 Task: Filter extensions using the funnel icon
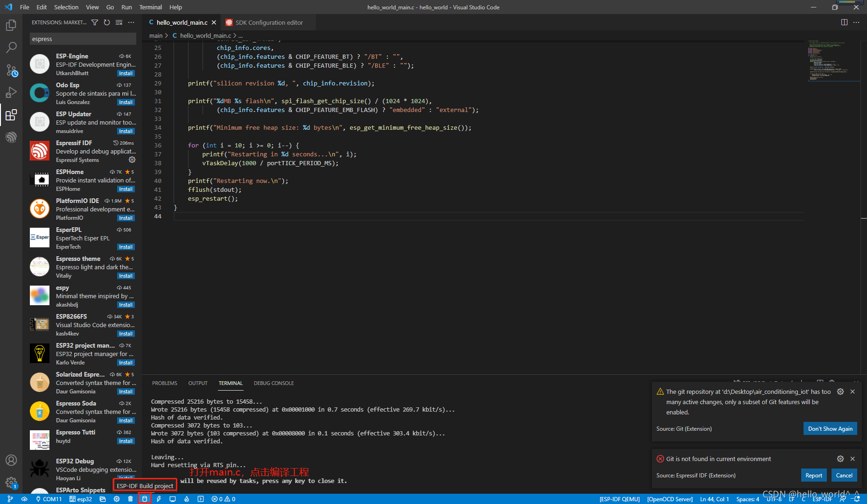click(x=95, y=22)
